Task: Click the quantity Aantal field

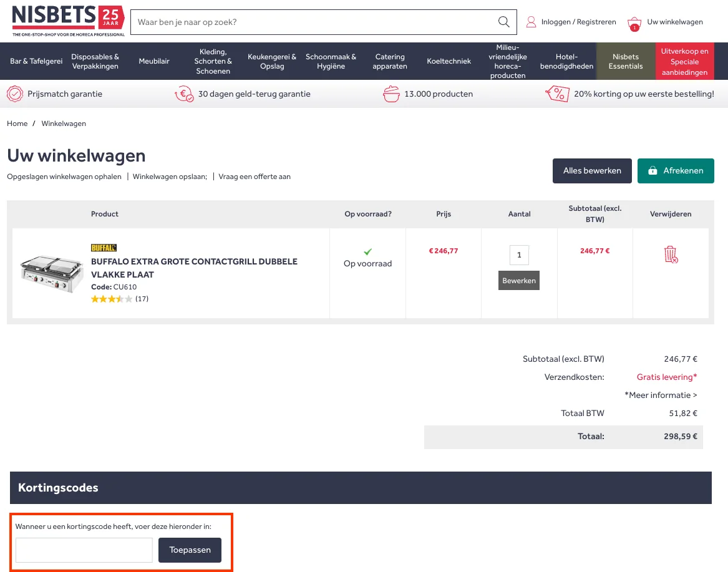Action: point(519,255)
